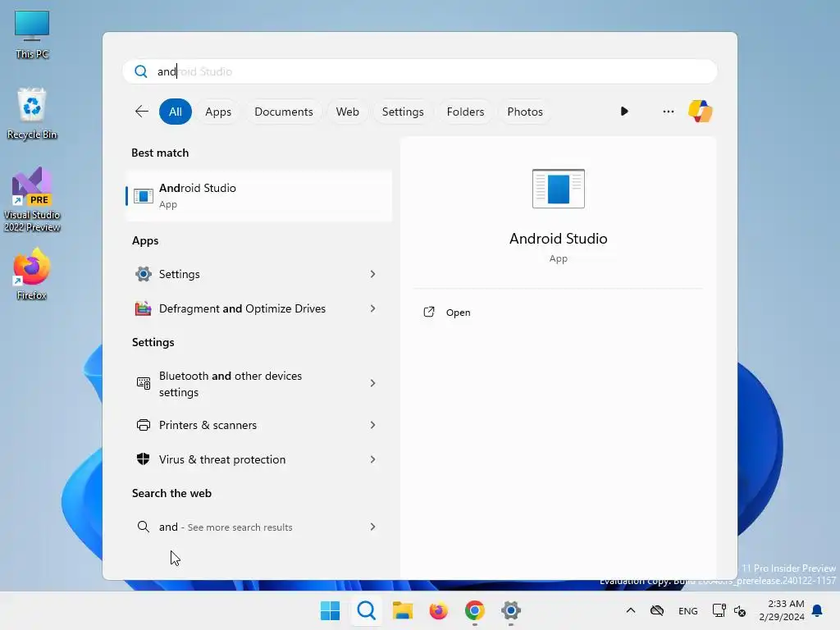
Task: Click the Virus & threat protection shield icon
Action: click(143, 459)
